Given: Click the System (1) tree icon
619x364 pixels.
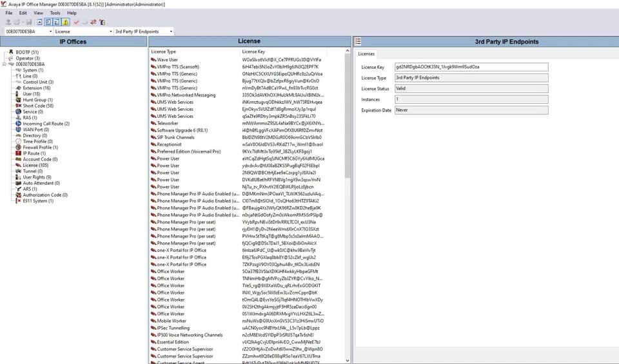Looking at the screenshot, I should [x=18, y=70].
